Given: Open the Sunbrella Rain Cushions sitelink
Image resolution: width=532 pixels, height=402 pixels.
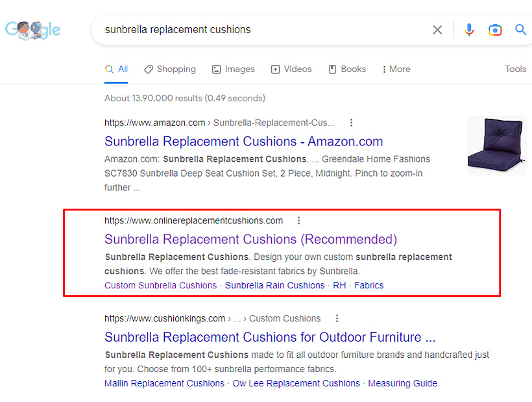Looking at the screenshot, I should (x=275, y=286).
